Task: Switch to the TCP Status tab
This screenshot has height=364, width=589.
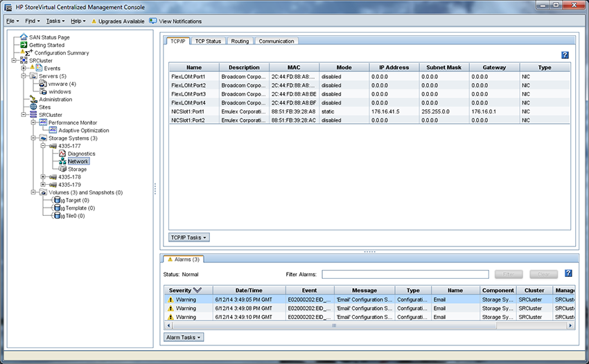Action: point(208,41)
